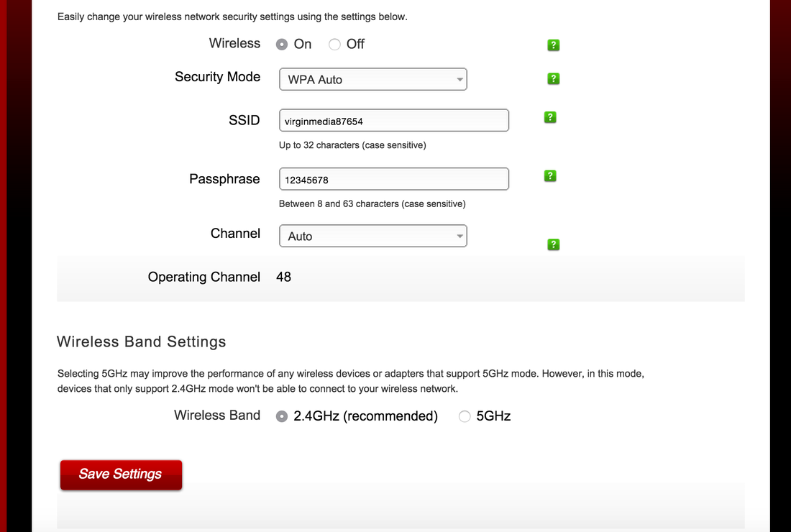Click the Operating Channel label

click(204, 277)
